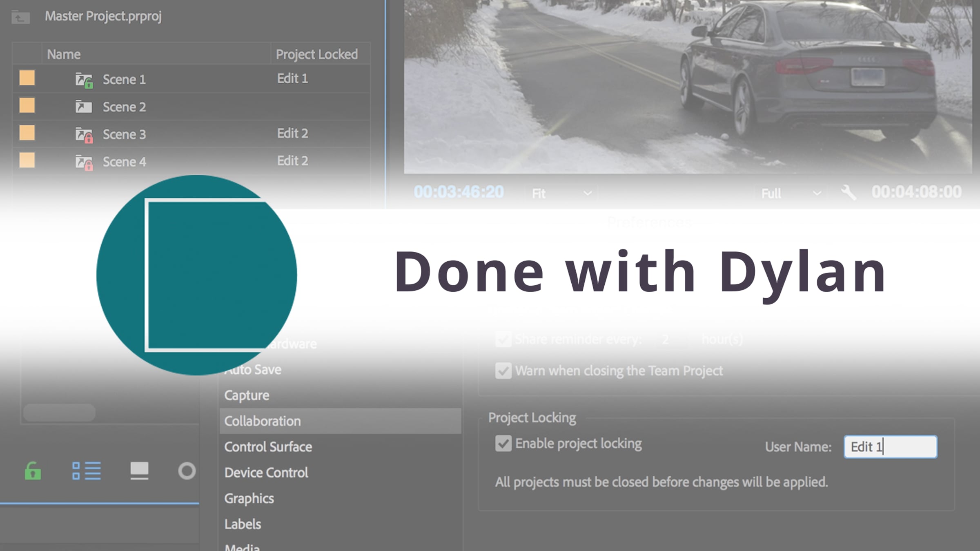Switch to icon view button
This screenshot has width=980, height=551.
[139, 471]
